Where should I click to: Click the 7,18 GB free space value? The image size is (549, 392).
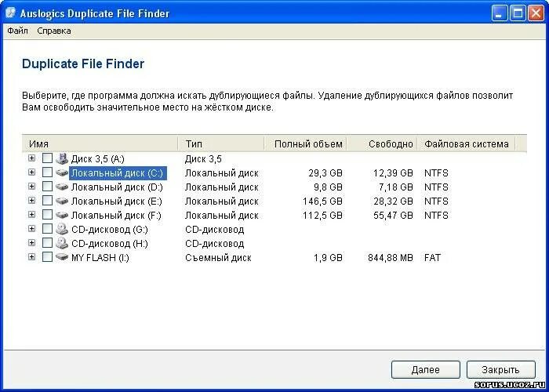point(395,187)
